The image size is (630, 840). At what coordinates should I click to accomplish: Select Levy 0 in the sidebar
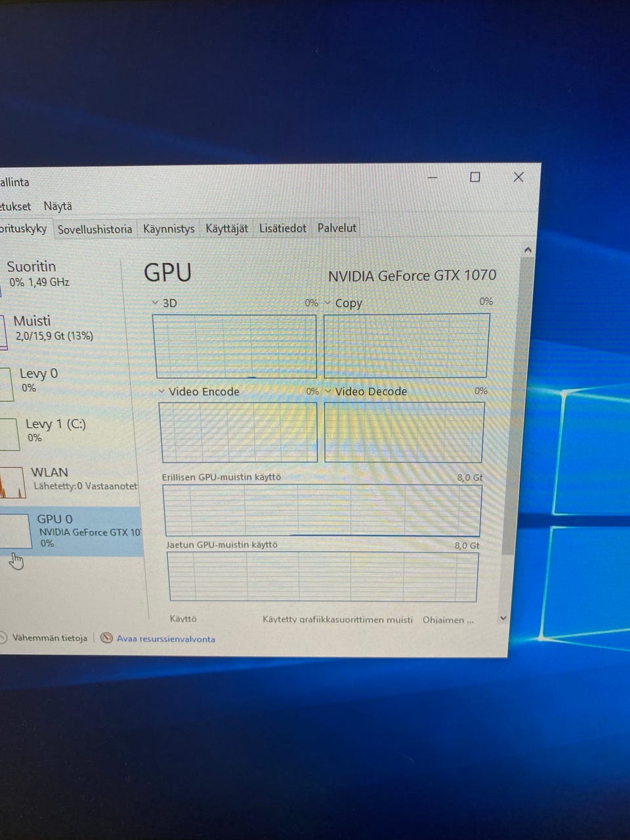(64, 381)
